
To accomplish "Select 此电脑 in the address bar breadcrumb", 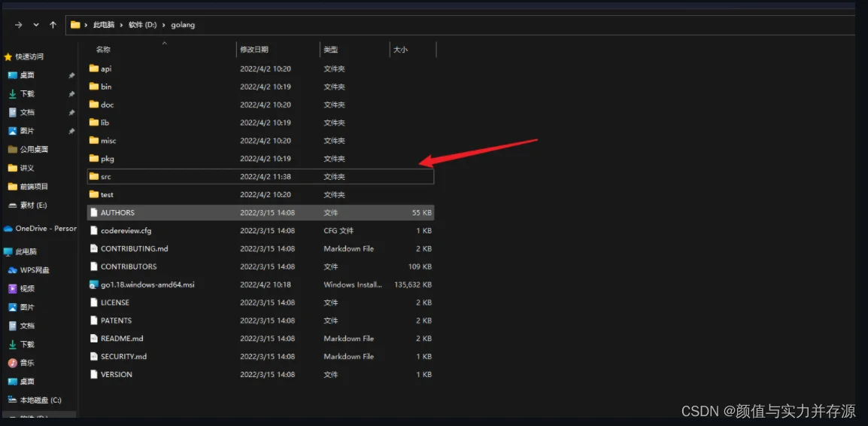I will pyautogui.click(x=103, y=25).
